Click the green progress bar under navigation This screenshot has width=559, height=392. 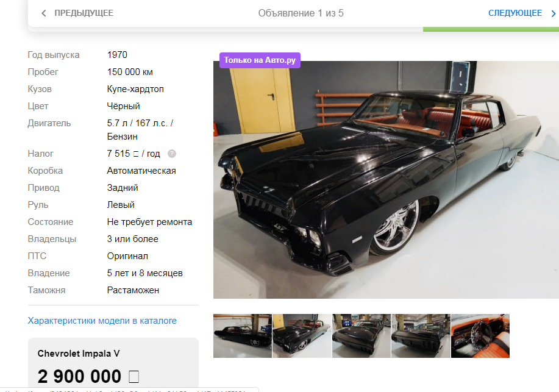(x=491, y=29)
